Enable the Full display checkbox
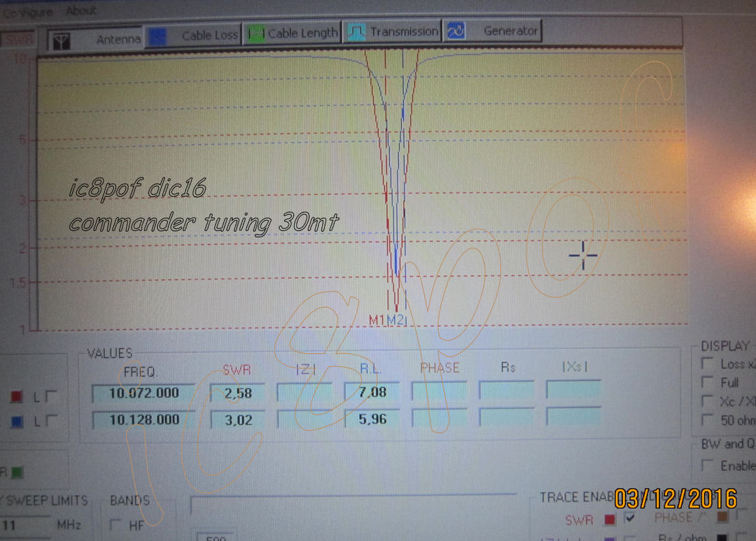This screenshot has height=541, width=756. coord(707,383)
